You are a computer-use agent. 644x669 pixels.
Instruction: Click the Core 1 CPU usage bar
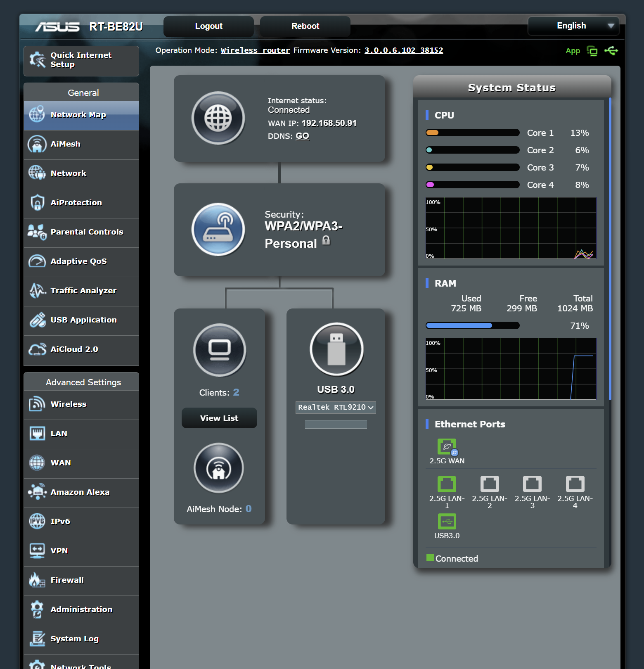[x=472, y=133]
